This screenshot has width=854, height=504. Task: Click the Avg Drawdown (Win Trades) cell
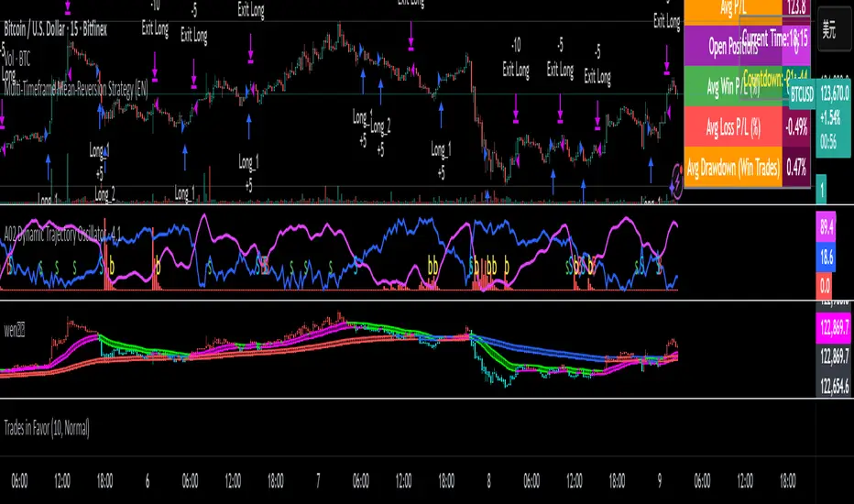(x=732, y=168)
